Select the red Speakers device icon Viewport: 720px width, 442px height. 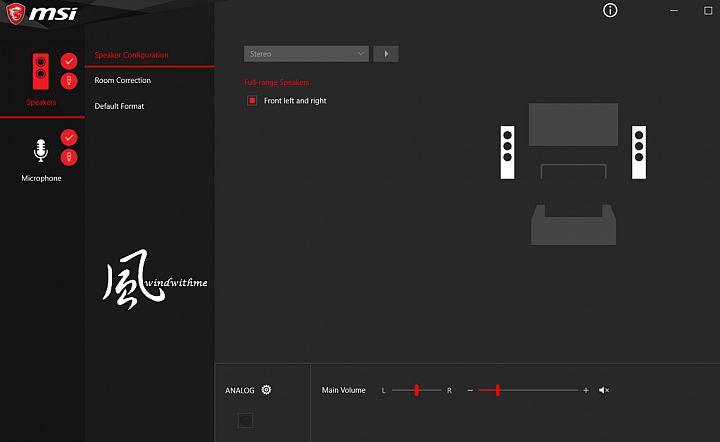pos(41,72)
